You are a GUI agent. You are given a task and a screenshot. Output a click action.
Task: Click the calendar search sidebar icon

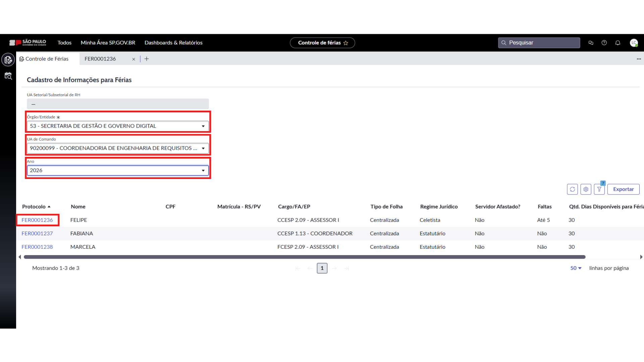(x=8, y=76)
